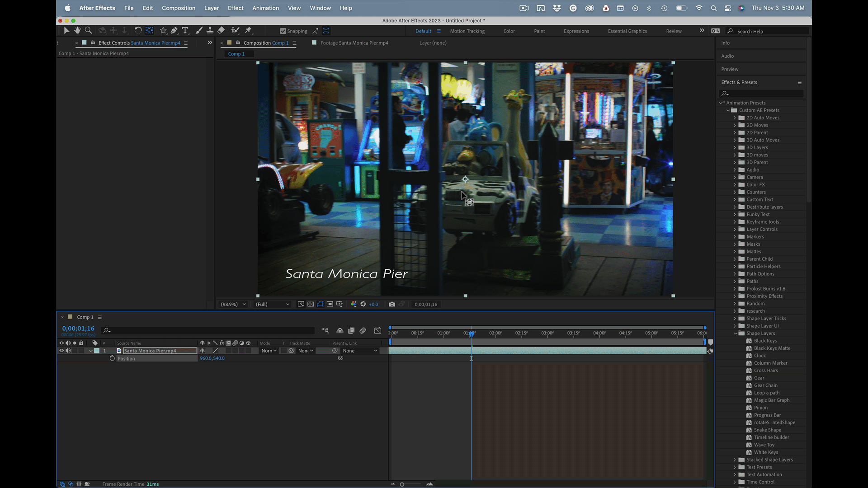The height and width of the screenshot is (488, 868).
Task: Switch to the Motion Tracking workspace
Action: 467,31
